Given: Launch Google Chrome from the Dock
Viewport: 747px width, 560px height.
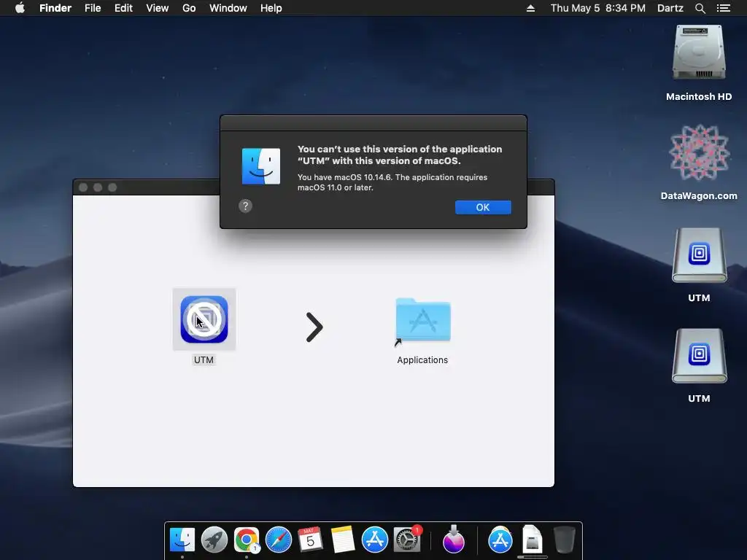Looking at the screenshot, I should click(x=247, y=540).
